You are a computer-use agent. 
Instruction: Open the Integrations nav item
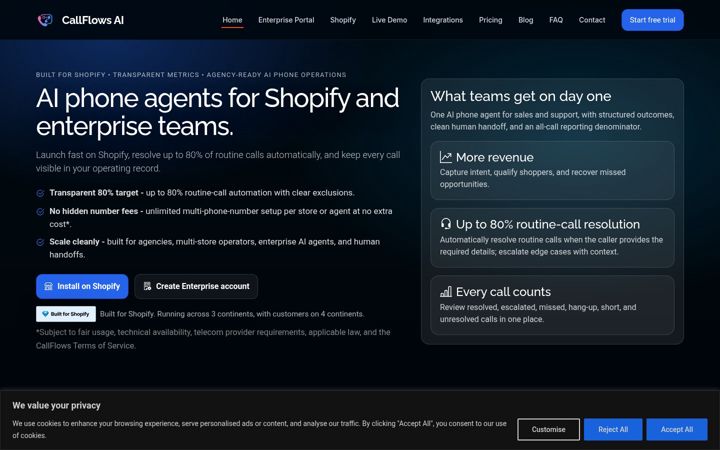[x=443, y=20]
